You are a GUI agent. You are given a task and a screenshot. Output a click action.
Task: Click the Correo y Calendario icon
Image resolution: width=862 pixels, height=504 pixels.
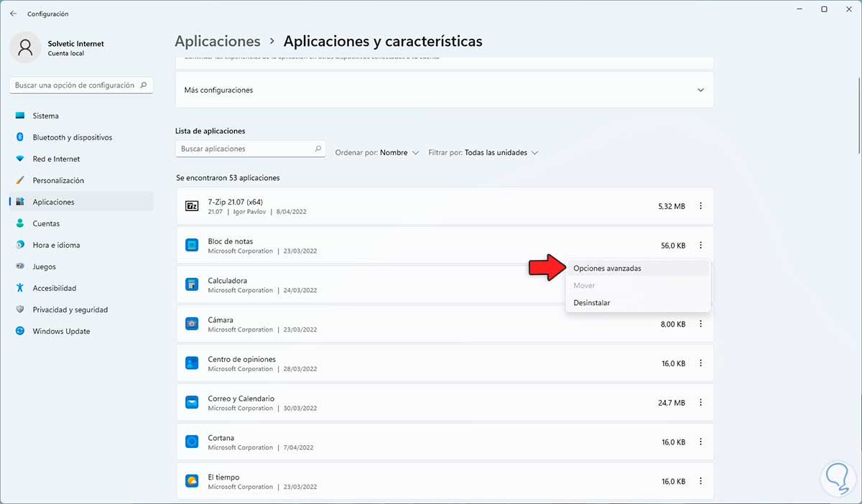[x=192, y=403]
